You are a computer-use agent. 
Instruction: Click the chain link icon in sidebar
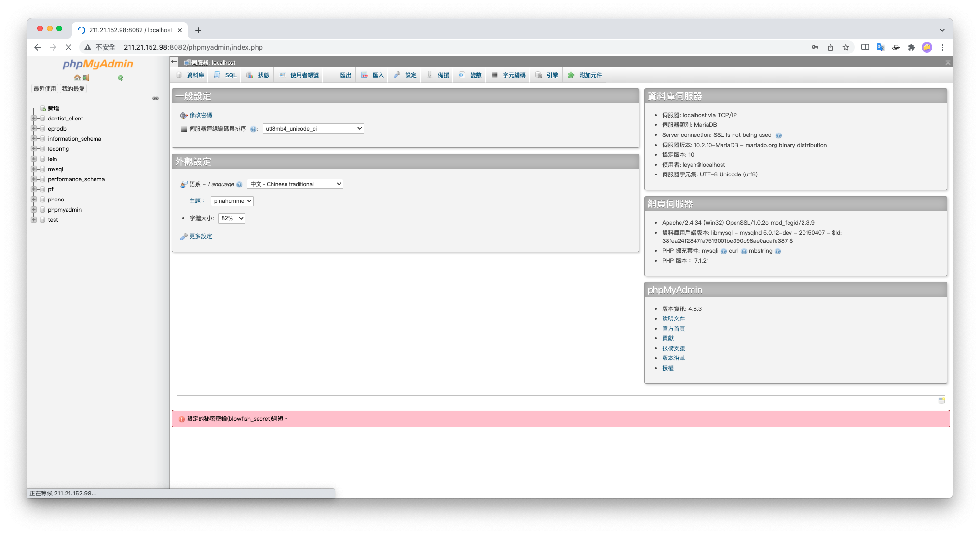point(155,98)
